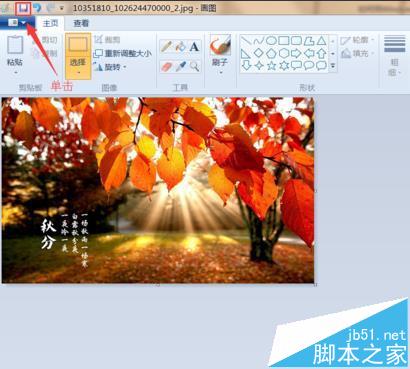Select the Eraser tool
The height and width of the screenshot is (369, 410).
click(x=166, y=66)
